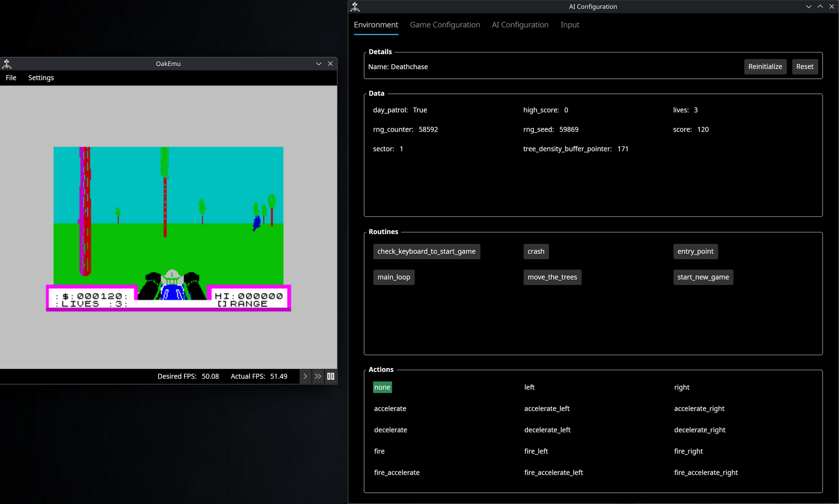This screenshot has width=839, height=504.
Task: Select the move_the_trees routine
Action: pyautogui.click(x=552, y=277)
